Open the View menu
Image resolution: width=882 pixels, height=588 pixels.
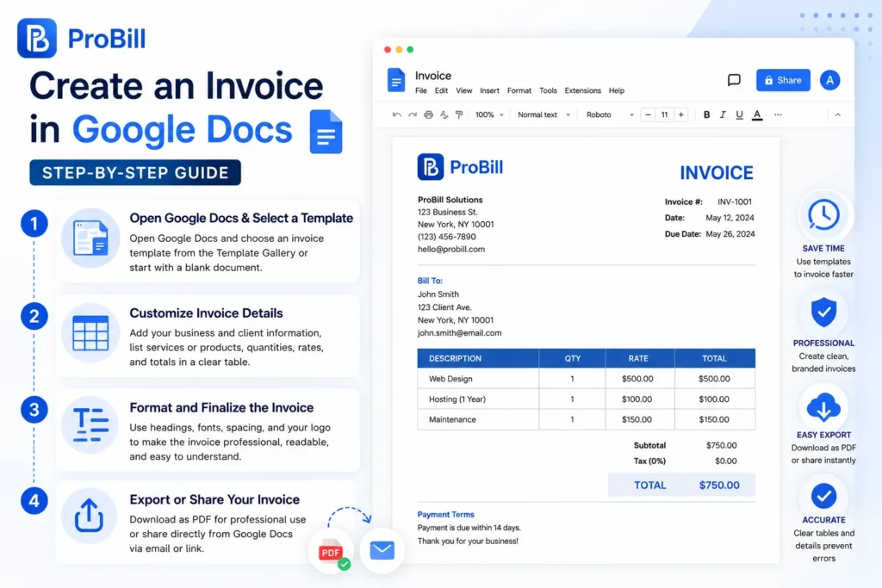[x=463, y=90]
